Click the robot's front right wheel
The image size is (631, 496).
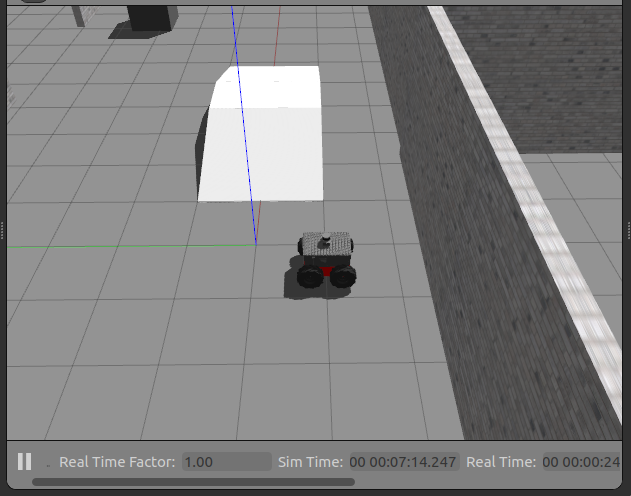click(x=343, y=276)
